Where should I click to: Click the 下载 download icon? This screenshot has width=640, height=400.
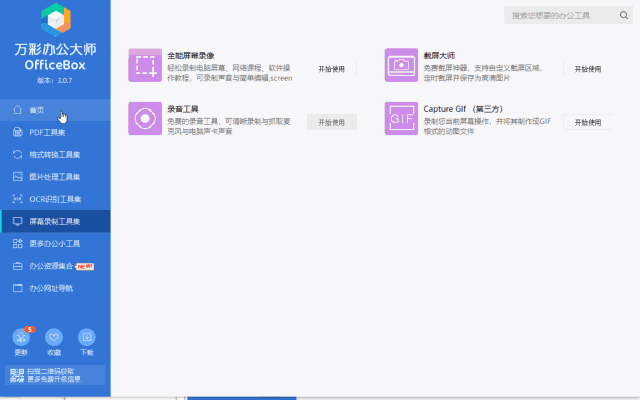click(87, 337)
